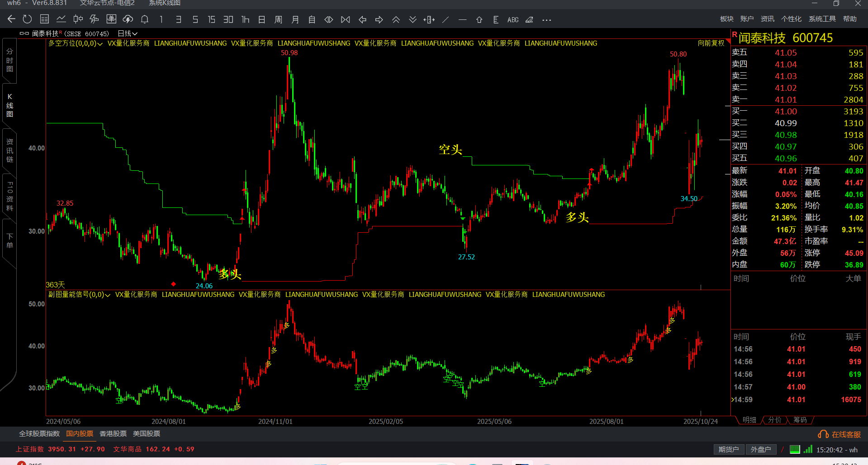The height and width of the screenshot is (465, 868).
Task: Select the up arrow marker tool
Action: 479,19
